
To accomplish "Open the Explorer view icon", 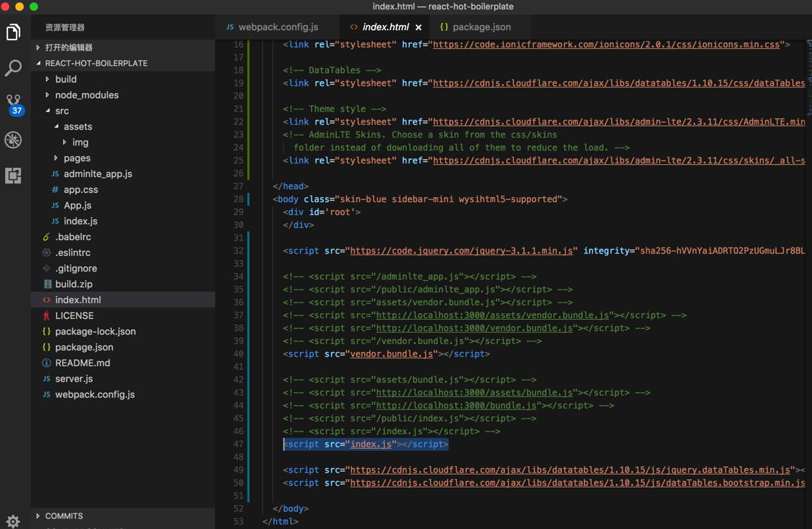I will (14, 32).
